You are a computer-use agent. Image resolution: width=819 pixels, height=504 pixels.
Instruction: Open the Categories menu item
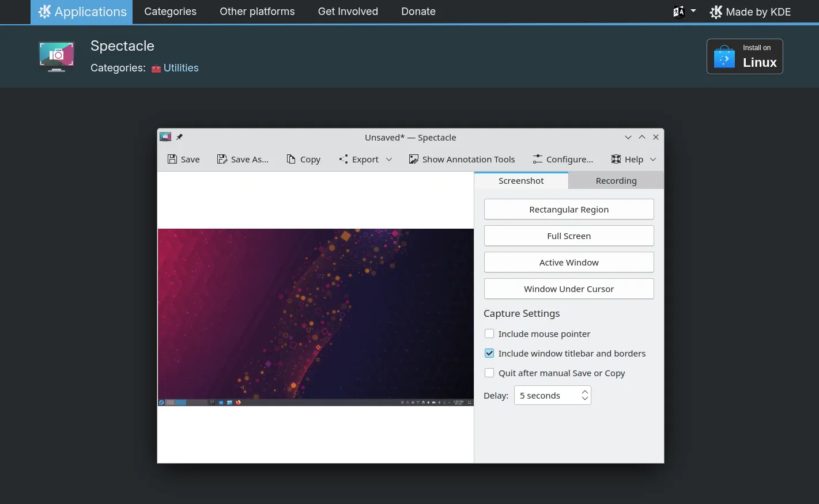170,12
